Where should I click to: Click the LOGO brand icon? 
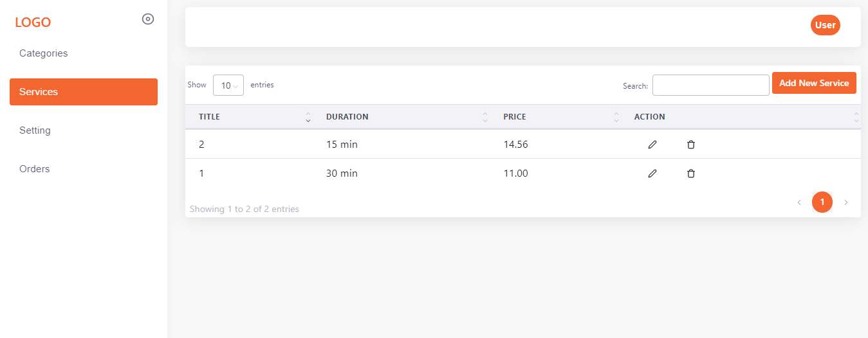pyautogui.click(x=33, y=22)
